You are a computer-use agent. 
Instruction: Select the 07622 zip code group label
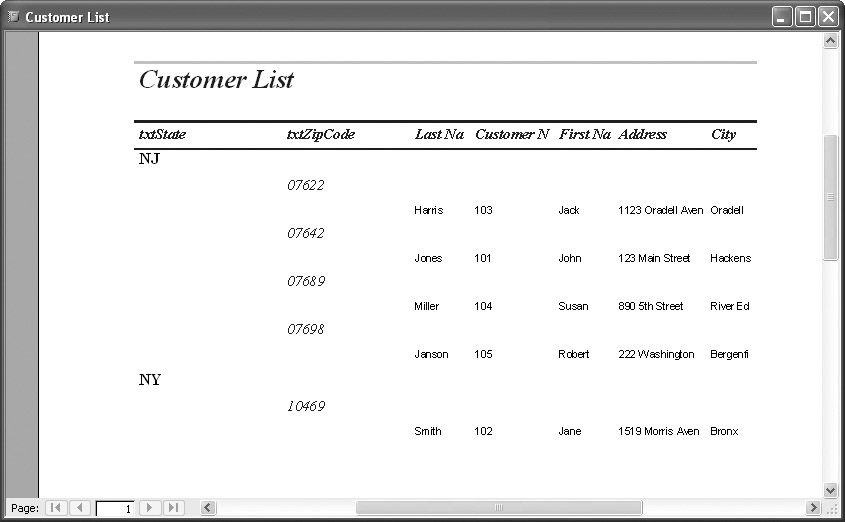click(x=305, y=185)
